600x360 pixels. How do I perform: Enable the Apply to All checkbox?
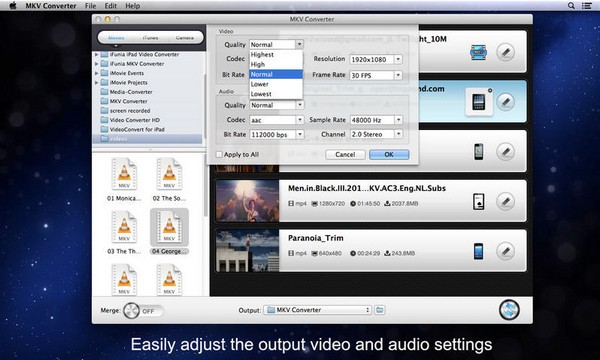(219, 155)
